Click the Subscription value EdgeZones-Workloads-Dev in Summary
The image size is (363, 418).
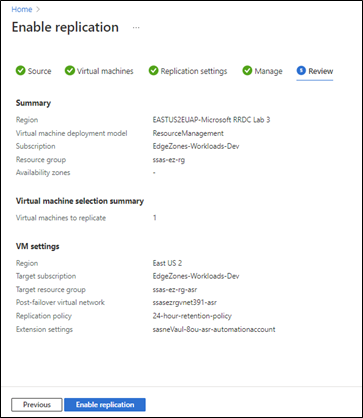[x=196, y=146]
